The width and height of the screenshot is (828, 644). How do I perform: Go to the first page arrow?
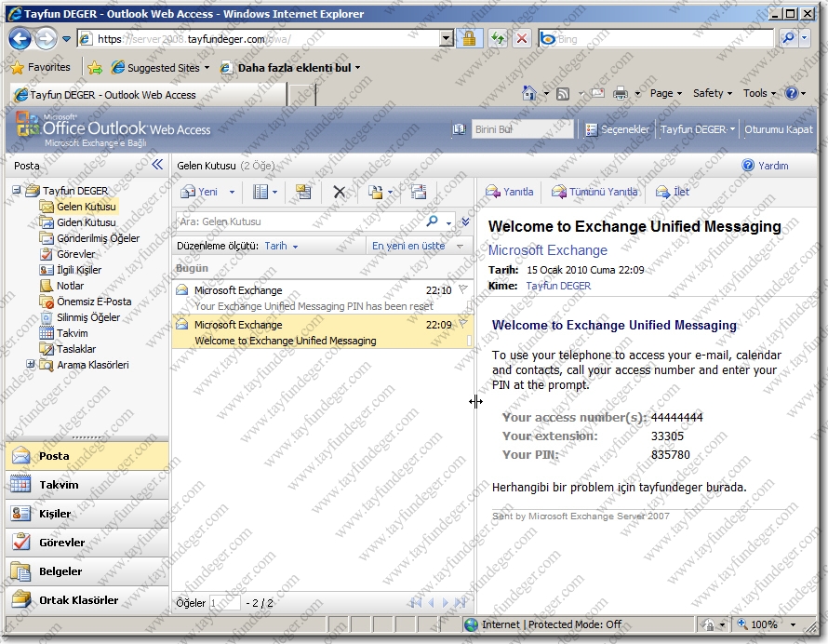point(416,603)
